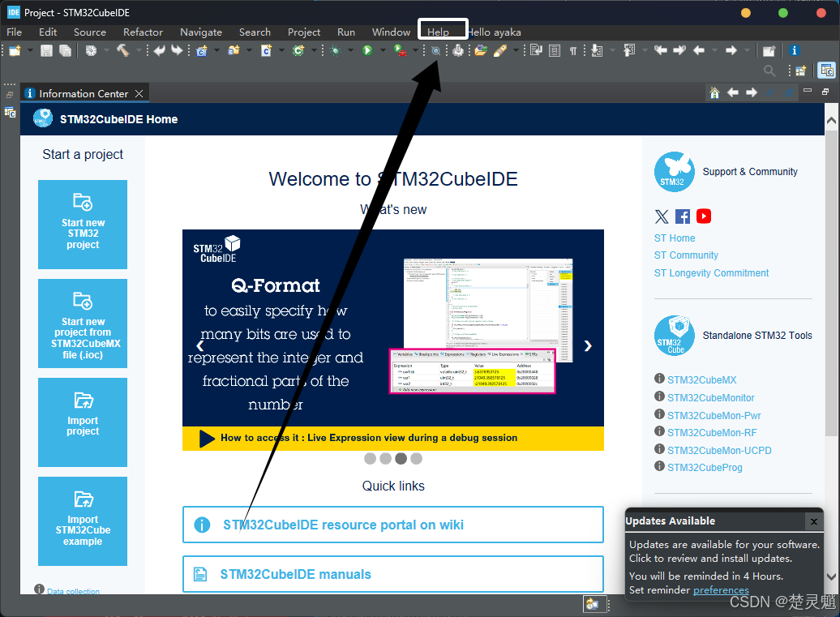Open the File menu
Viewport: 840px width, 617px height.
pos(14,32)
